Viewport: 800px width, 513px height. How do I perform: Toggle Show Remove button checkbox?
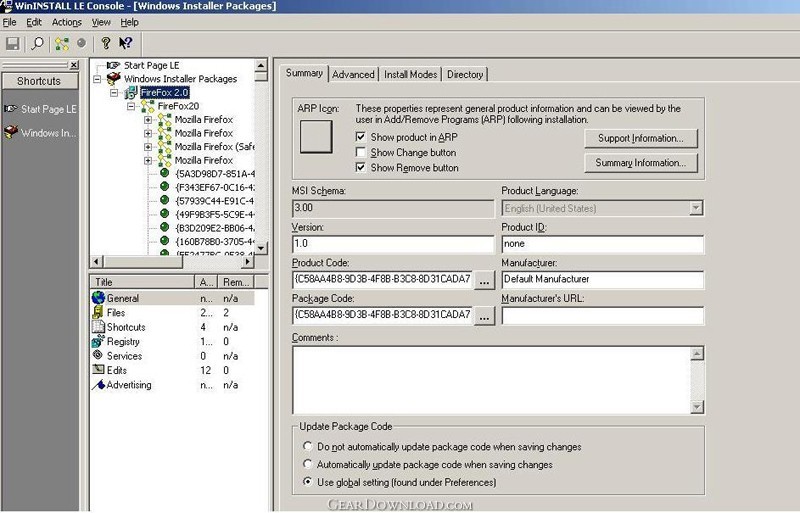click(361, 167)
